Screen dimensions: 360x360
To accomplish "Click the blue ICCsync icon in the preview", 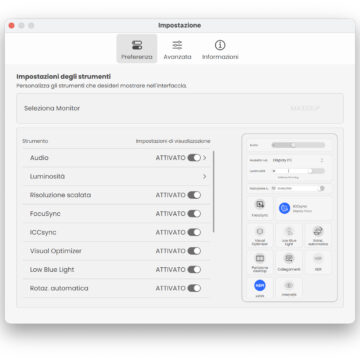I will pos(284,208).
